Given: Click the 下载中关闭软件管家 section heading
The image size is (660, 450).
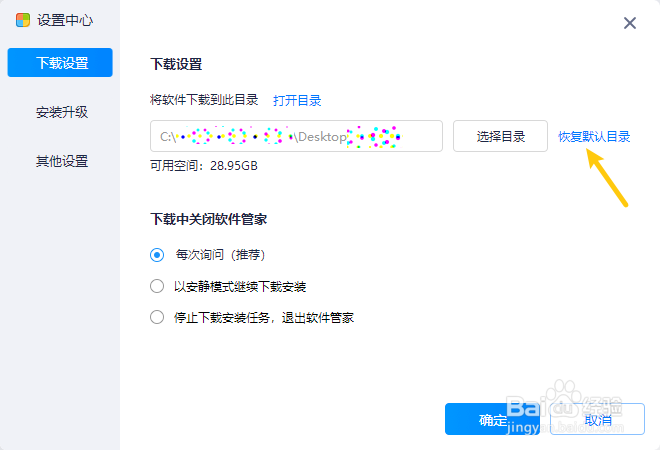Looking at the screenshot, I should pos(208,218).
